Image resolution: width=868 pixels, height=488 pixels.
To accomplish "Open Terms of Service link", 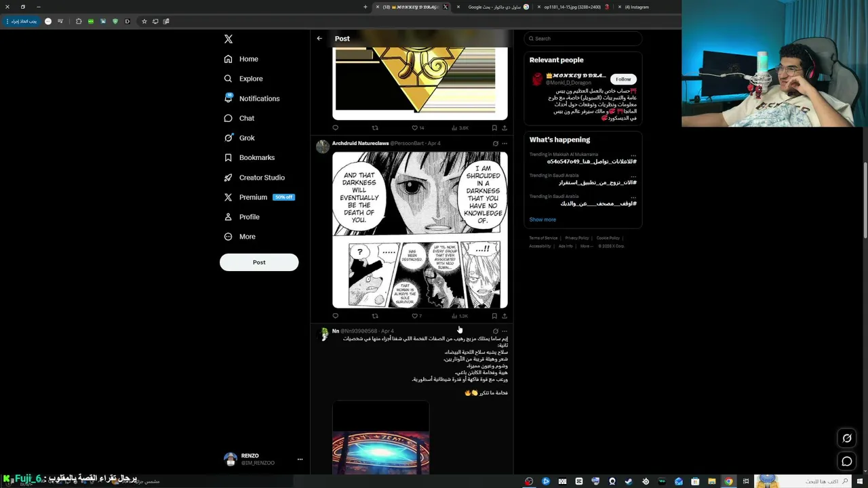I will click(x=543, y=238).
